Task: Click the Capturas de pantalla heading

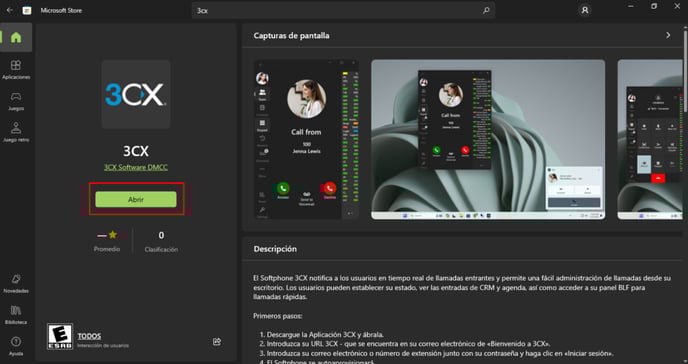Action: pyautogui.click(x=291, y=36)
